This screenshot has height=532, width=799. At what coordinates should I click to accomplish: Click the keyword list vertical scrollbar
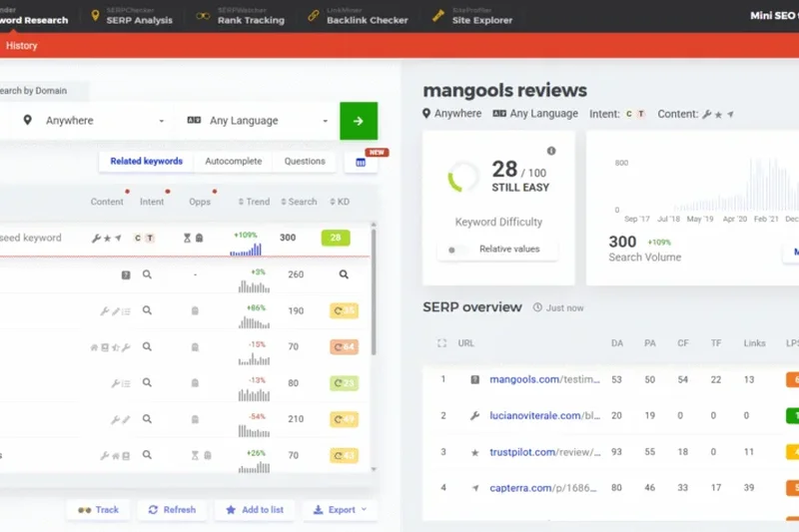tap(374, 291)
